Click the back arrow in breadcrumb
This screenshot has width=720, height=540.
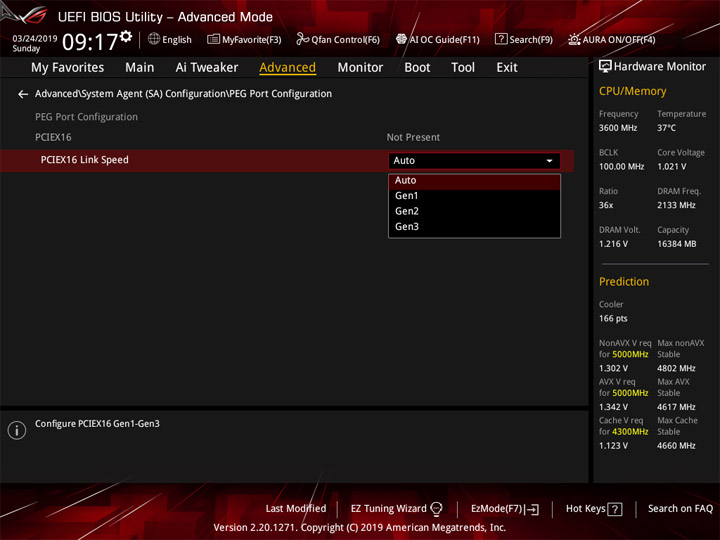23,94
